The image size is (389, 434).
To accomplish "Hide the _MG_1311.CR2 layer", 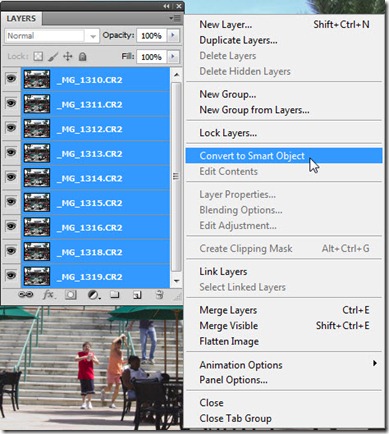I will tap(11, 104).
